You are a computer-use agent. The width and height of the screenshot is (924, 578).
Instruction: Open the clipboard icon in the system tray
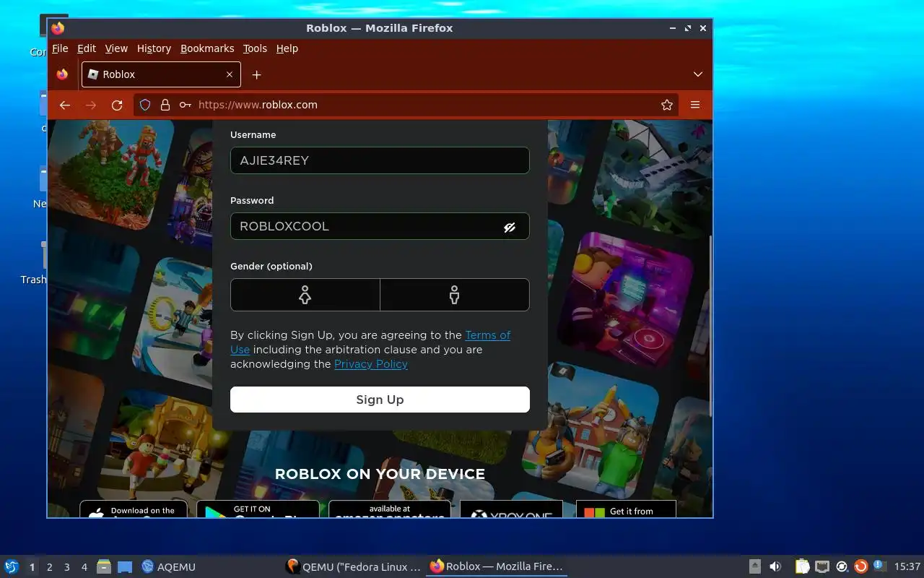pos(802,567)
